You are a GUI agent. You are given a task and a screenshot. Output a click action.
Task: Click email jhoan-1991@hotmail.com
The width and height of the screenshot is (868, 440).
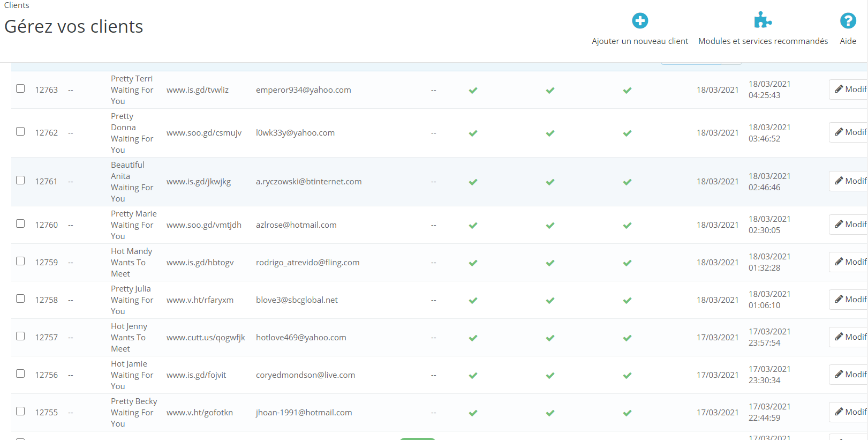click(304, 413)
